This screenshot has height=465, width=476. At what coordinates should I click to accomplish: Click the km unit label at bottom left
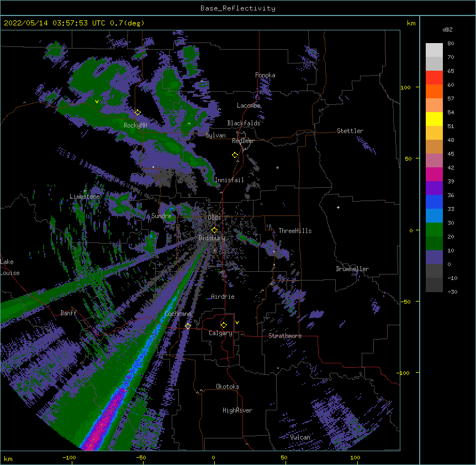[x=8, y=459]
